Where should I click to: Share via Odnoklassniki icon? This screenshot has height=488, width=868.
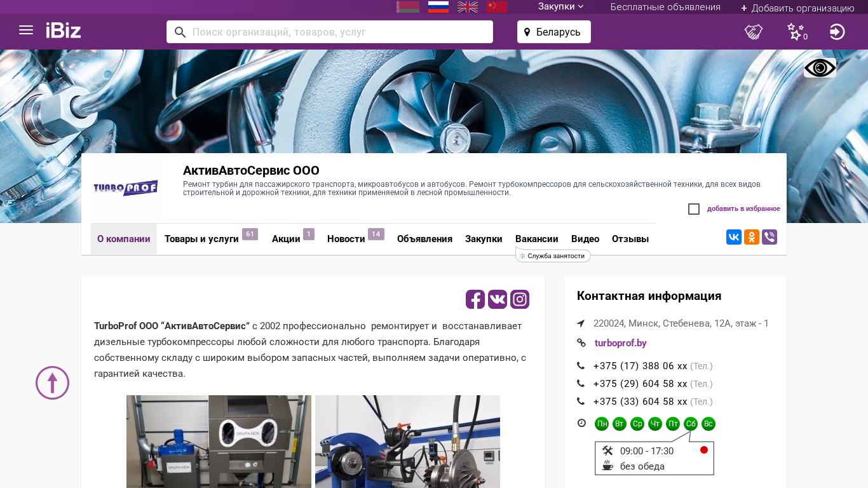(x=752, y=237)
